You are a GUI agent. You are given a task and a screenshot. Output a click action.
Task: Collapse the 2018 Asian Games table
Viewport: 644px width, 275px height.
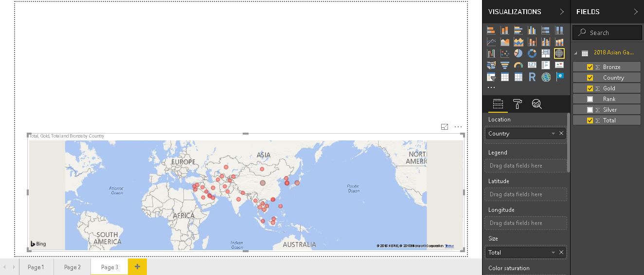pyautogui.click(x=576, y=53)
